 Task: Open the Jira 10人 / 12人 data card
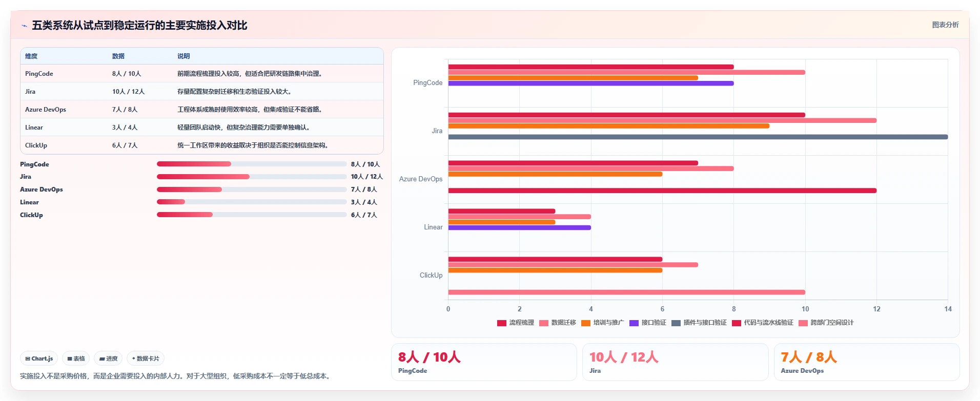[x=675, y=362]
